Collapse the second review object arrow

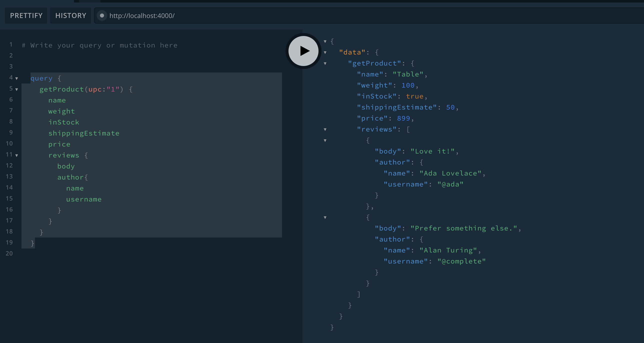pyautogui.click(x=325, y=217)
